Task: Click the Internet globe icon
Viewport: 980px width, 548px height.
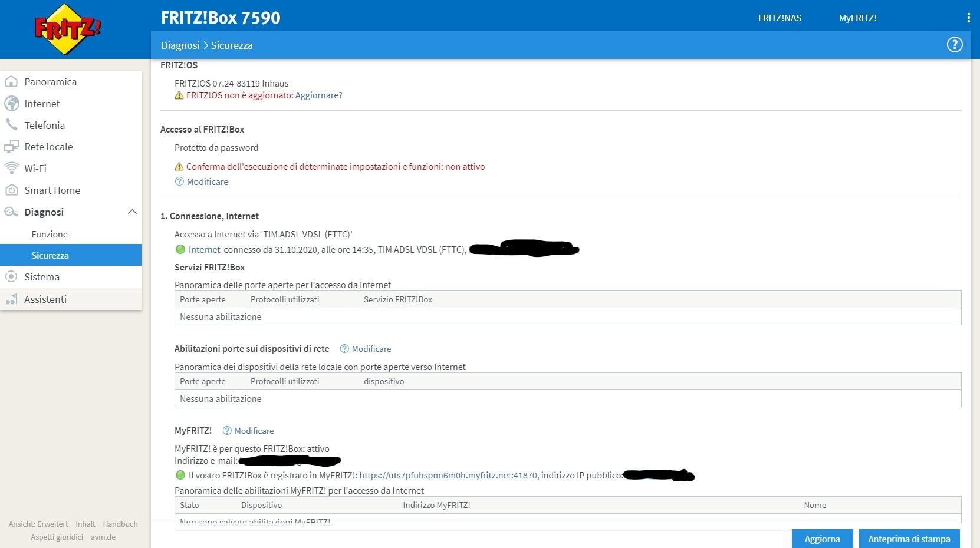Action: [11, 104]
